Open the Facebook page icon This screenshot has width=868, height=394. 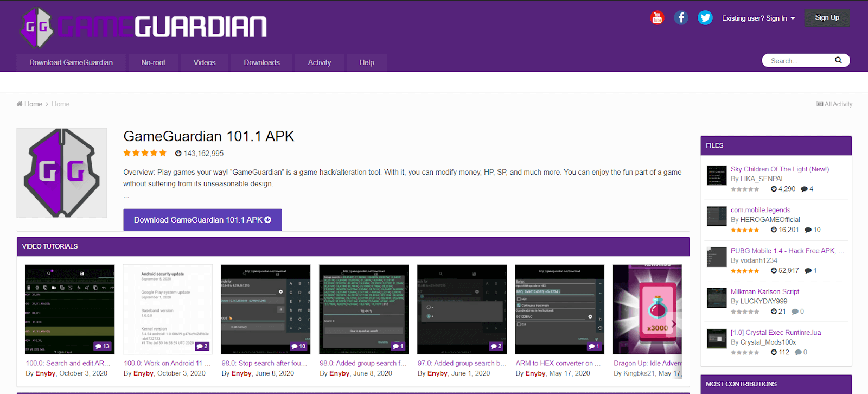(x=681, y=18)
